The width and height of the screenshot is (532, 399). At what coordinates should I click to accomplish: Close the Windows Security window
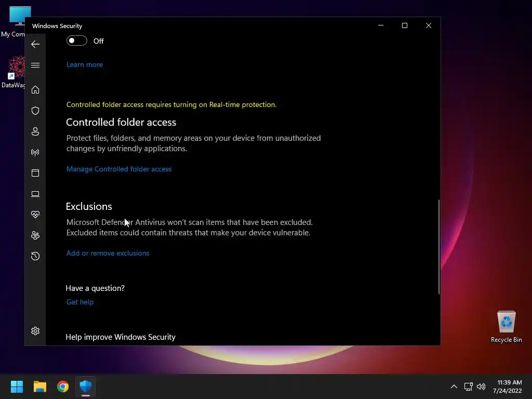[429, 25]
